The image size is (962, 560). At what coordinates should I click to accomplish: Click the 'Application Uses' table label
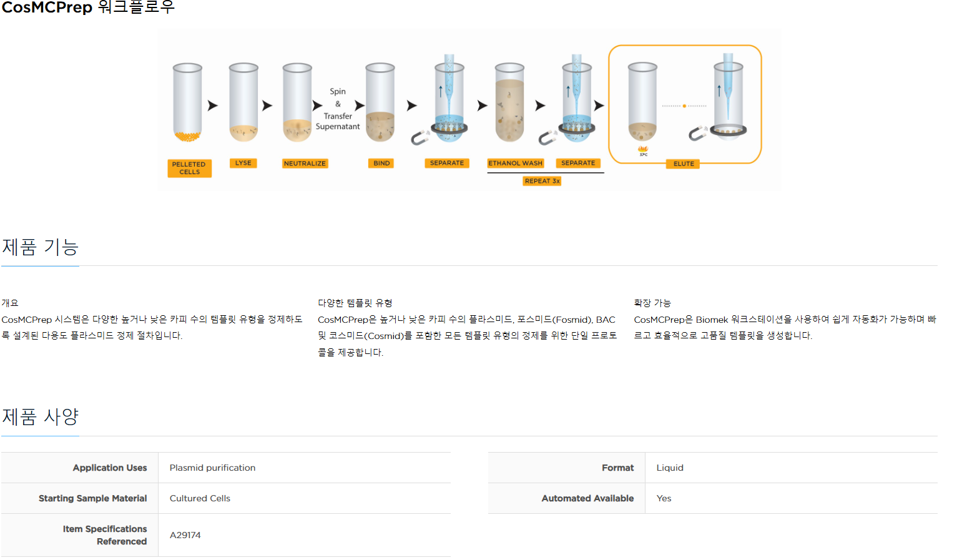pos(110,468)
